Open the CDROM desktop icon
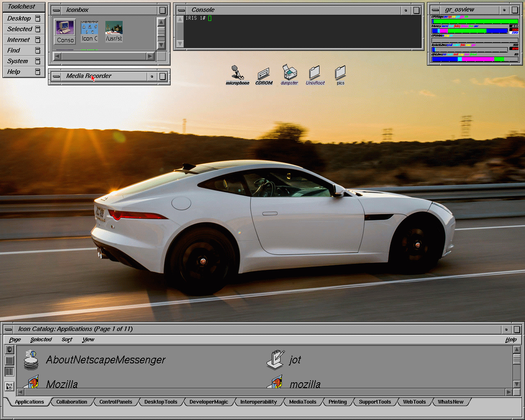The image size is (525, 420). coord(264,74)
